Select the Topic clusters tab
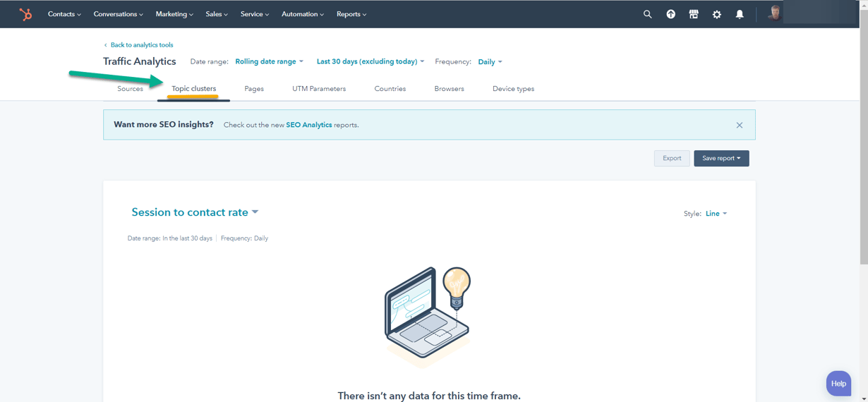 pyautogui.click(x=194, y=89)
